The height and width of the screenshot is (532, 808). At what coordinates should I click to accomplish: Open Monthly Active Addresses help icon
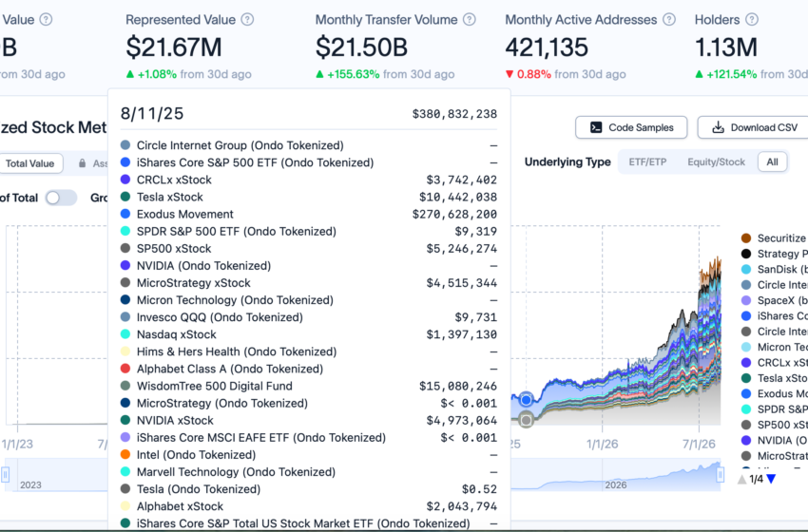pyautogui.click(x=669, y=20)
